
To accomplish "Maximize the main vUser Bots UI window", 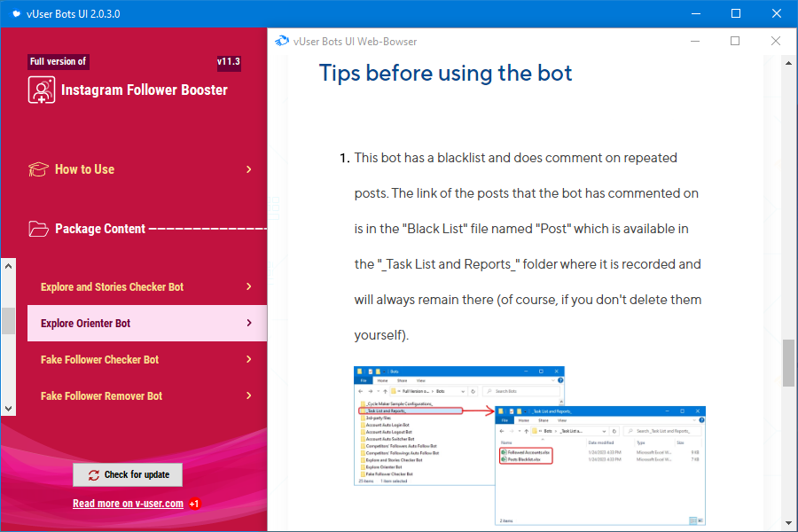I will (x=736, y=14).
